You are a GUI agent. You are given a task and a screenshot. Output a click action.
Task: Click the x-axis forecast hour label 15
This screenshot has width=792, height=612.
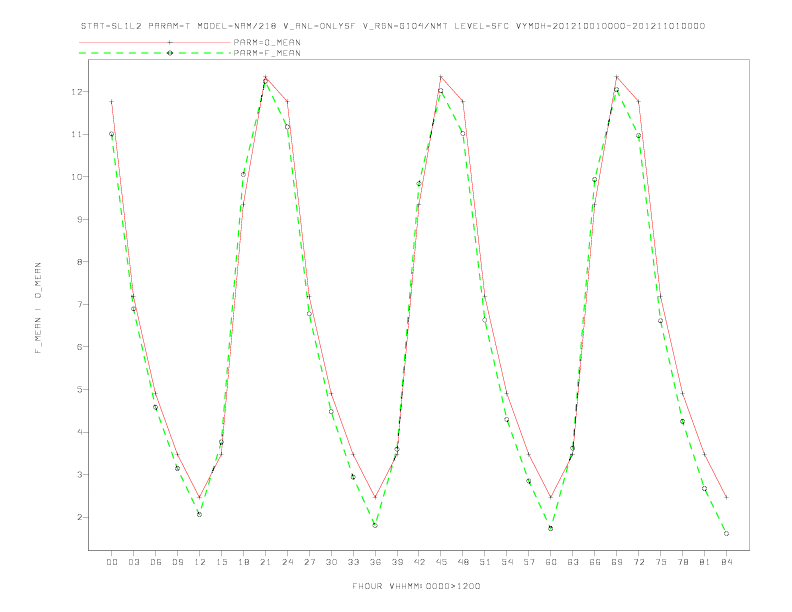point(221,562)
